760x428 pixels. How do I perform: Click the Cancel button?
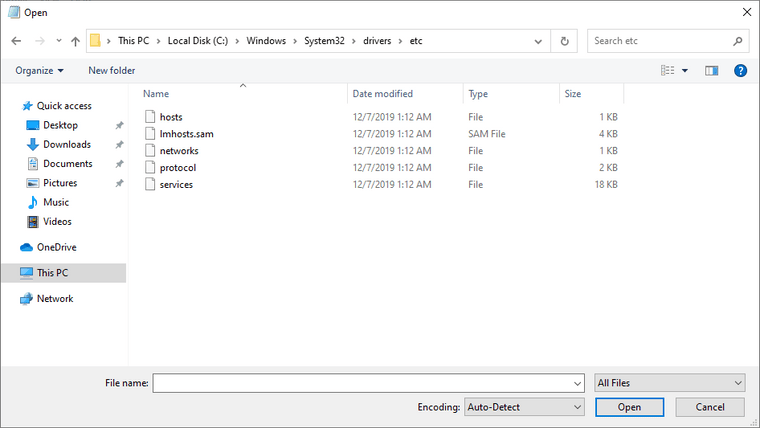point(710,407)
